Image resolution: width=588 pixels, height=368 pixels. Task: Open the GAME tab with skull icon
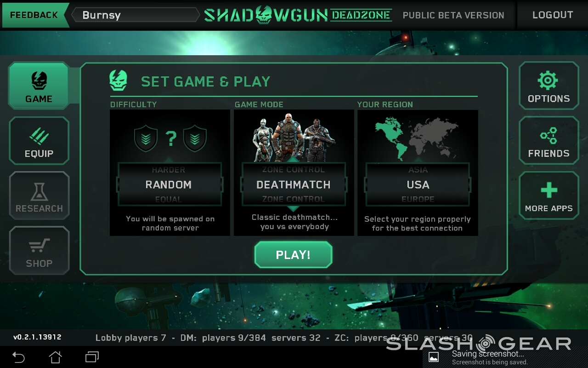(x=39, y=86)
